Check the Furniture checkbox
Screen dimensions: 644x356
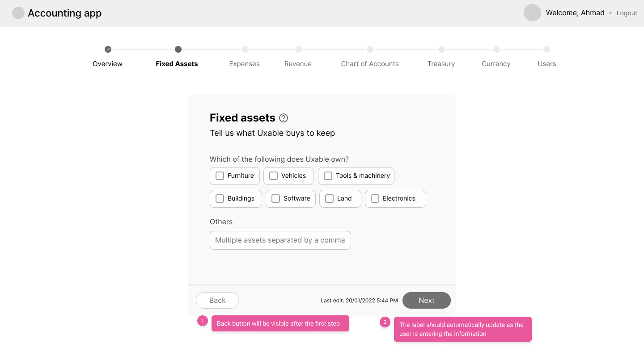tap(220, 176)
